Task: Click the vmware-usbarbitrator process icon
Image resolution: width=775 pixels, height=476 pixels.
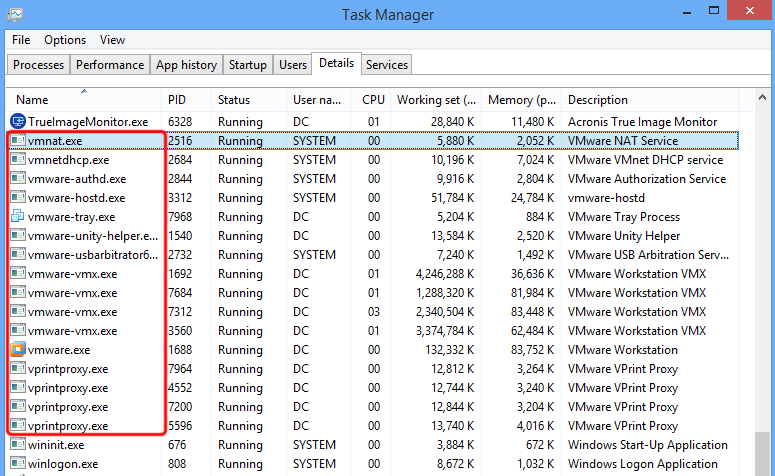Action: (x=18, y=255)
